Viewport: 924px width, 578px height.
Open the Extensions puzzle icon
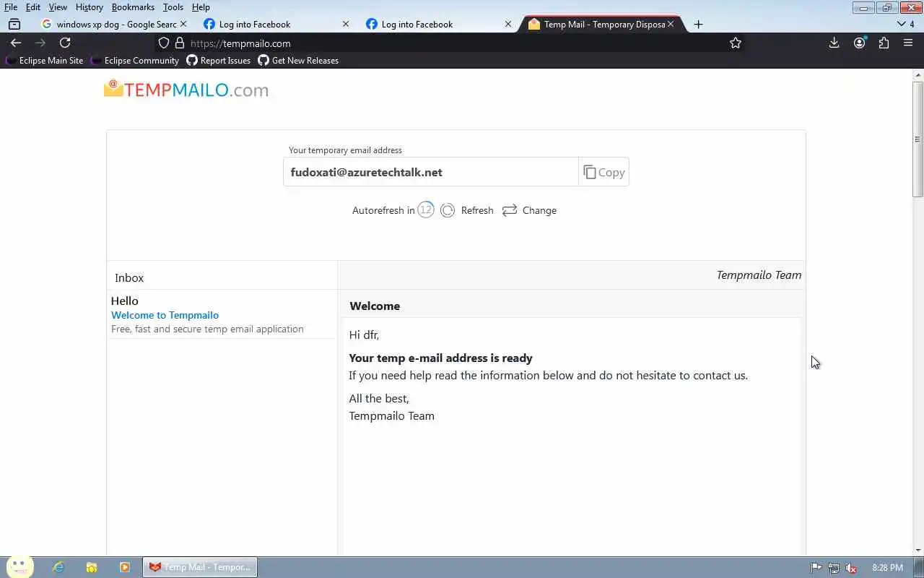[x=884, y=43]
